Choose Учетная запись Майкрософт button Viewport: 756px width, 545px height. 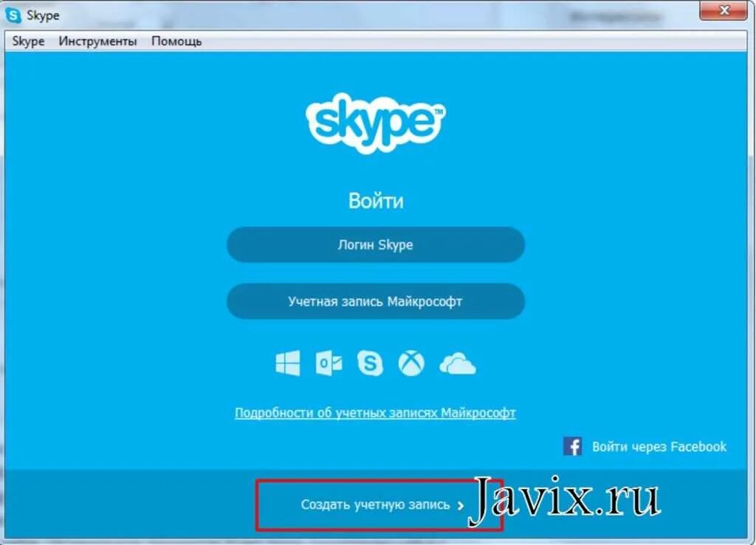tap(376, 301)
